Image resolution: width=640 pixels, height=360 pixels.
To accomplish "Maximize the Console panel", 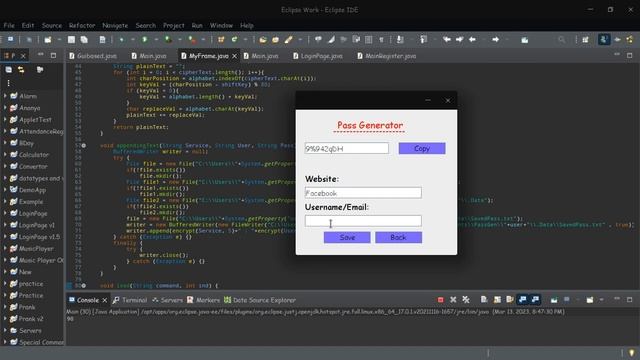I will 629,300.
